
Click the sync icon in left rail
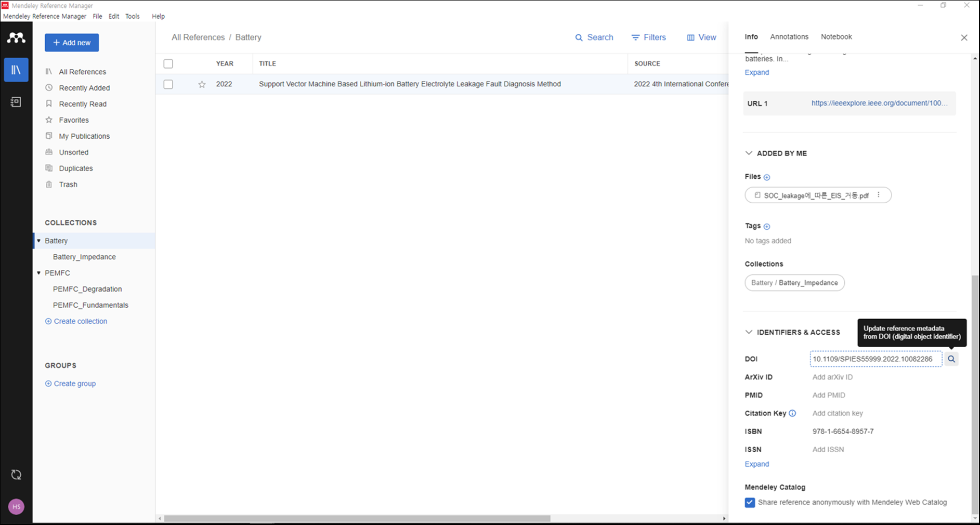16,475
